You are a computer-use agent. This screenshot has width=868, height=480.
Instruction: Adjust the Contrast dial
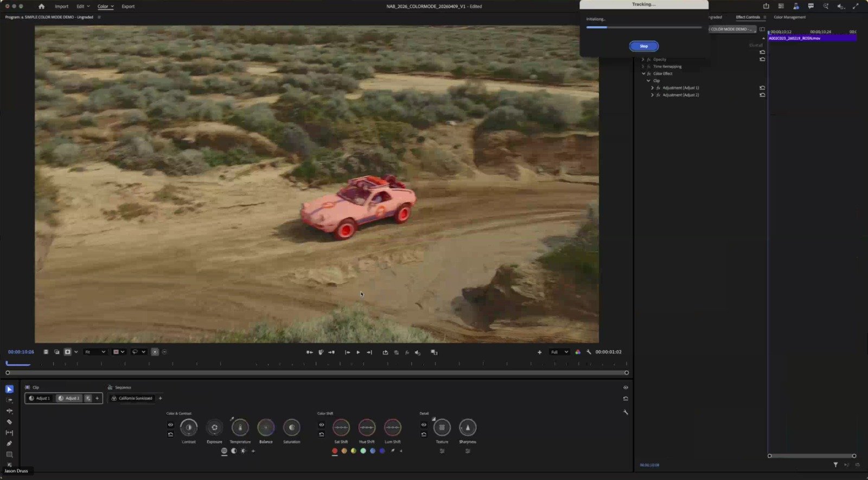click(189, 427)
